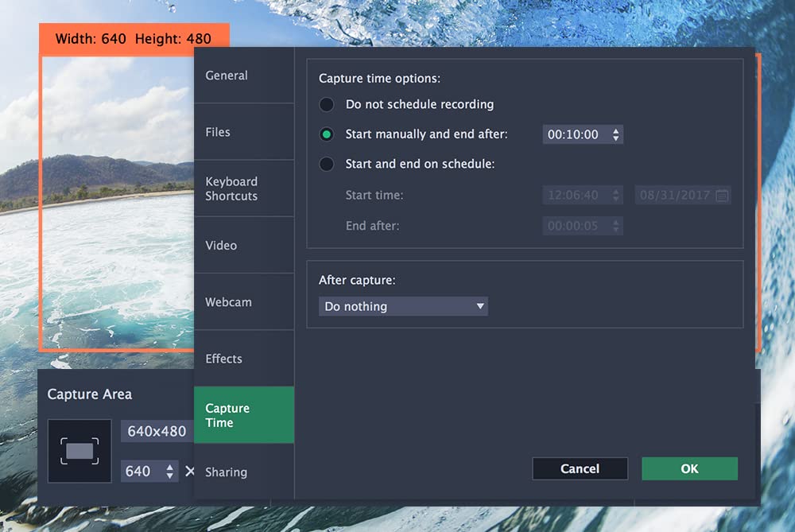Open the calendar date picker icon
This screenshot has height=532, width=795.
[x=722, y=195]
